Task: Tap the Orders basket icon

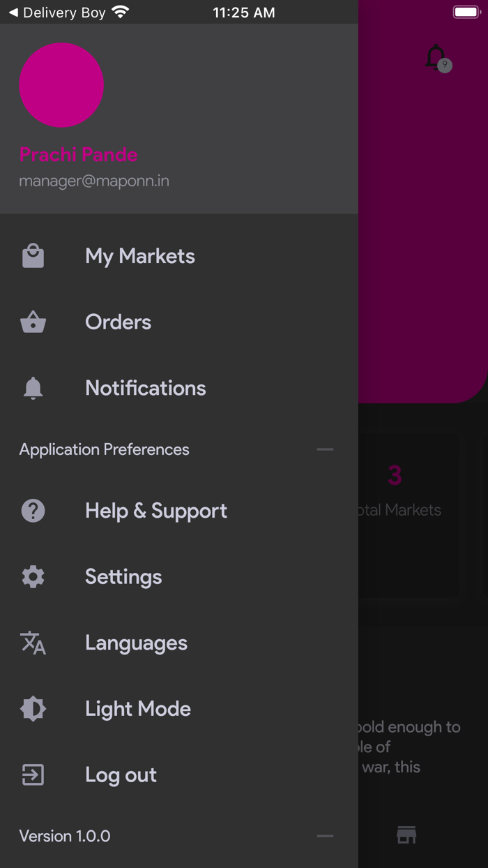Action: (33, 322)
